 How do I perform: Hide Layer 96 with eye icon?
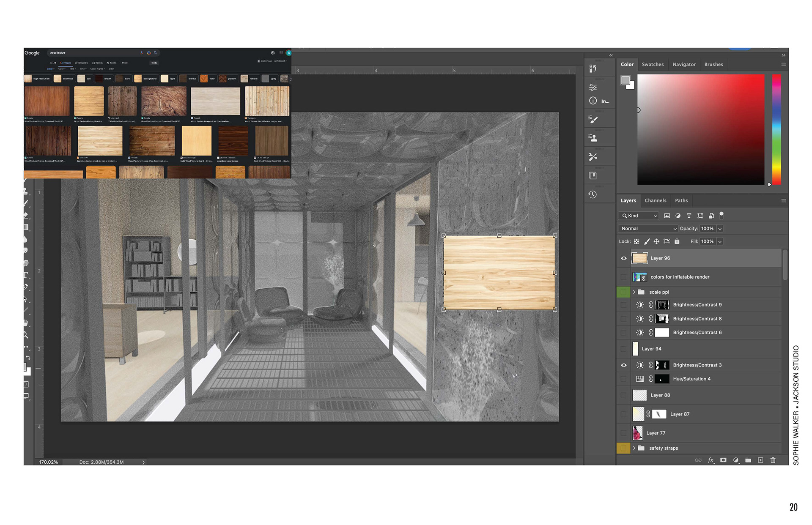coord(623,258)
